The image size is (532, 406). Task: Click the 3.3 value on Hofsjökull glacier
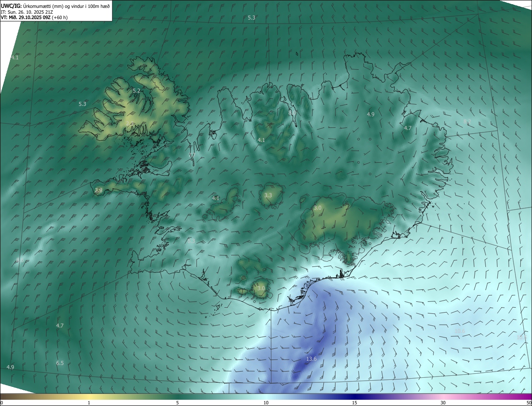coord(268,195)
